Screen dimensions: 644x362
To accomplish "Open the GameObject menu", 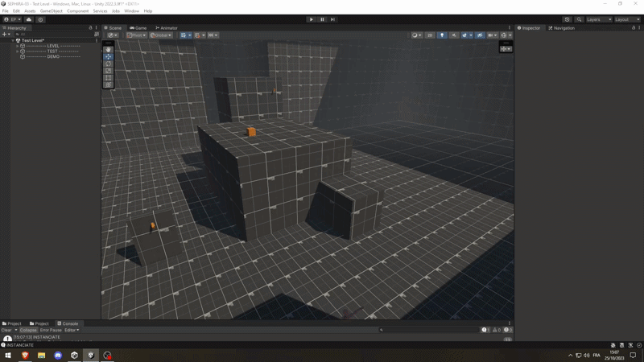I will coord(51,11).
